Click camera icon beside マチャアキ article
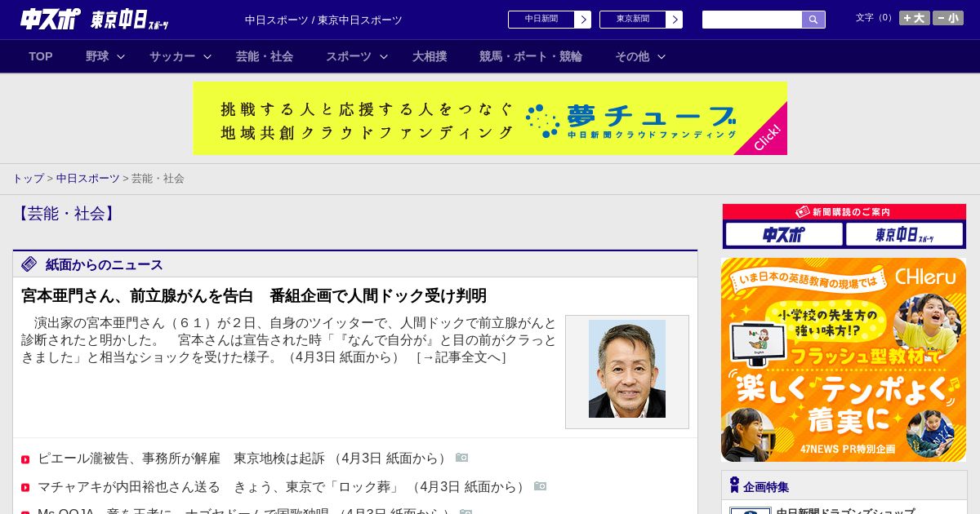980x514 pixels. pyautogui.click(x=541, y=485)
